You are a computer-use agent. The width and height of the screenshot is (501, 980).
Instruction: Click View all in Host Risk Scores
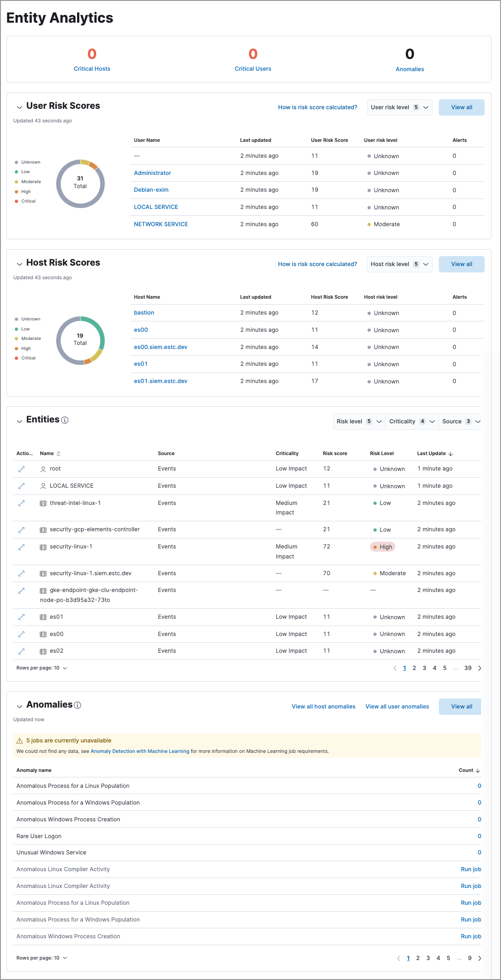[461, 264]
